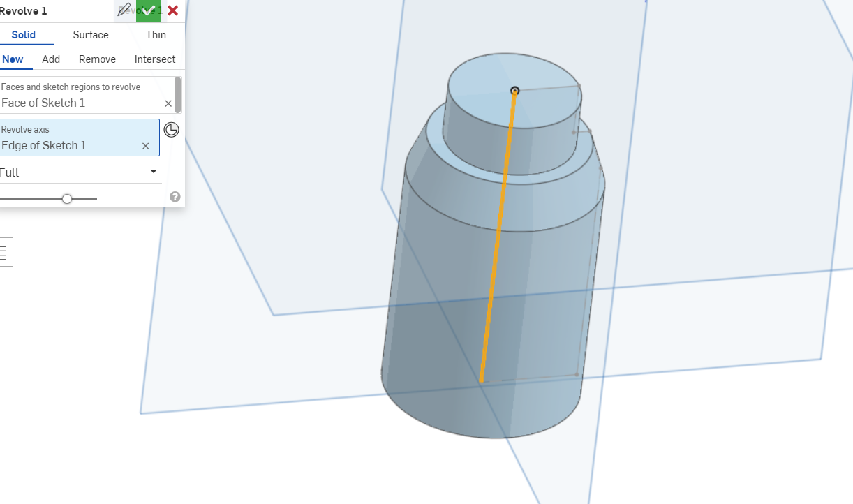
Task: Confirm the Revolve 1 feature with green checkmark
Action: [148, 10]
